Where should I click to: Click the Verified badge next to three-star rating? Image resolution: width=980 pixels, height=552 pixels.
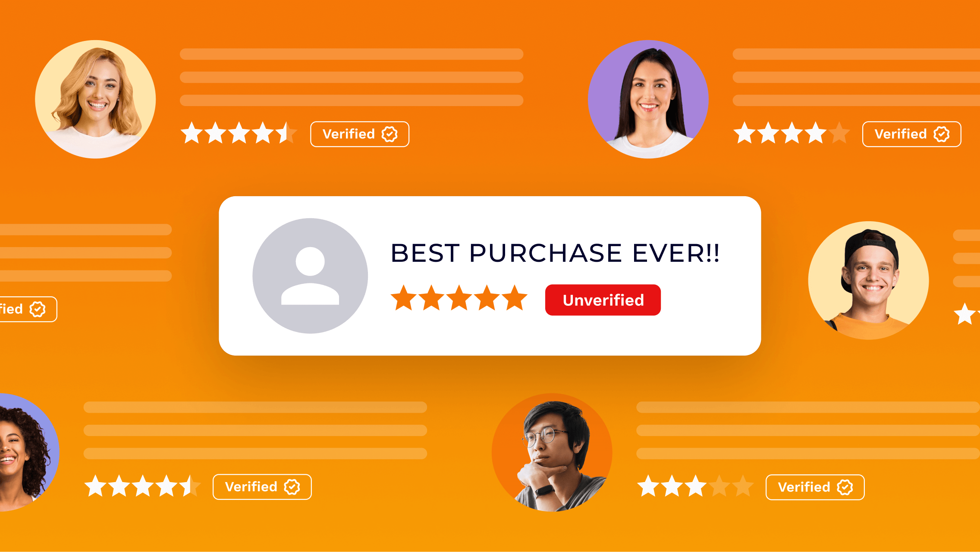tap(815, 487)
